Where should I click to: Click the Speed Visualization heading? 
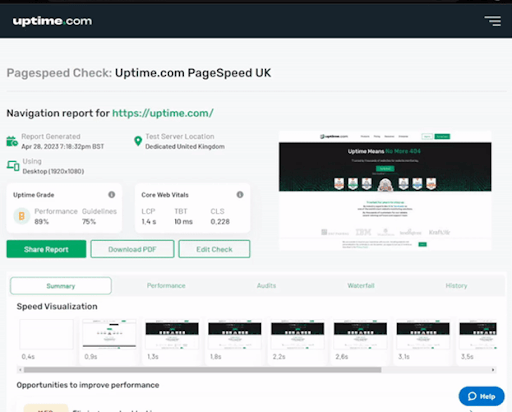click(57, 306)
